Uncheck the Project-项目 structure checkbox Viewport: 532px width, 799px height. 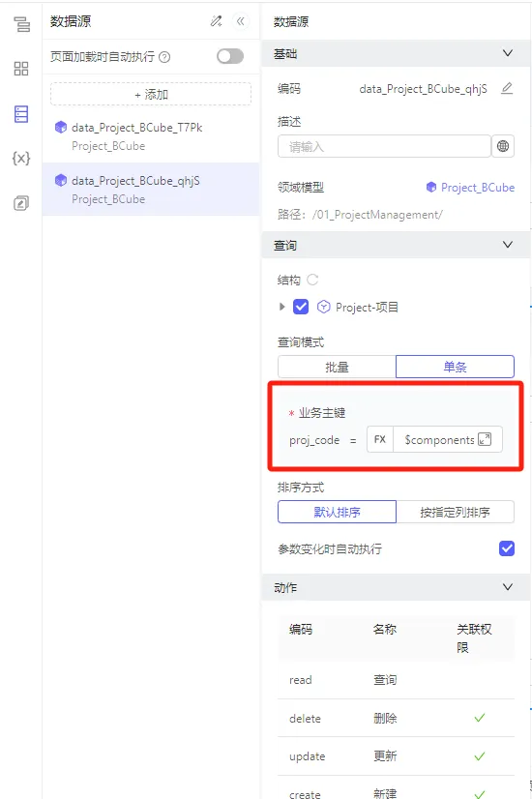[301, 307]
